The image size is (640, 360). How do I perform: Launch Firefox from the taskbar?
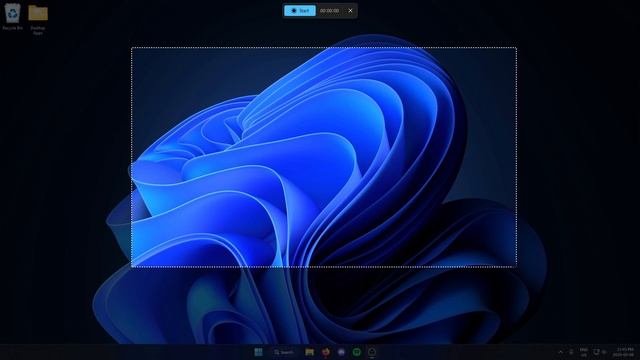326,352
